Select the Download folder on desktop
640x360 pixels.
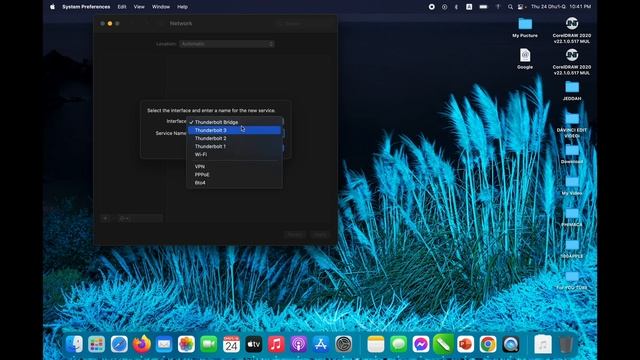(572, 154)
